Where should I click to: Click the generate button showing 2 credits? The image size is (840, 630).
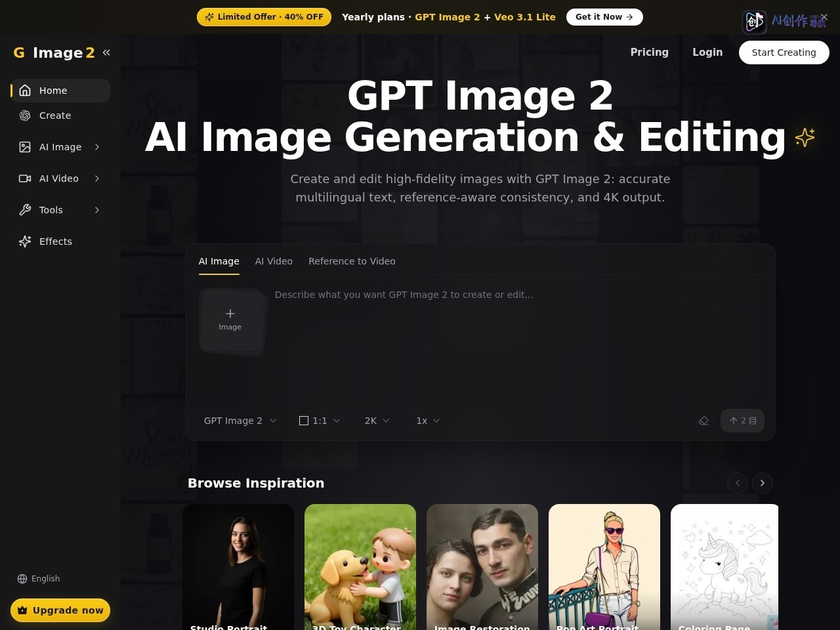click(x=742, y=421)
